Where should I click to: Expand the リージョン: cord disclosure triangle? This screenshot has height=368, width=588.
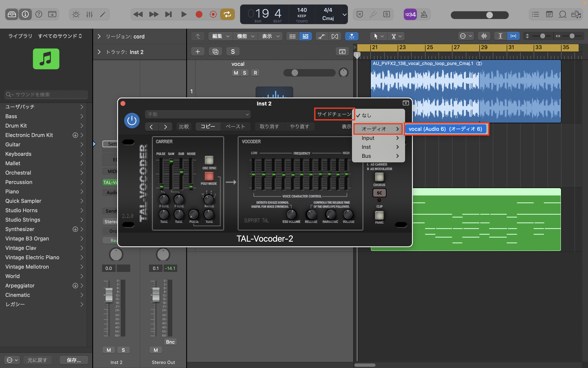click(99, 37)
